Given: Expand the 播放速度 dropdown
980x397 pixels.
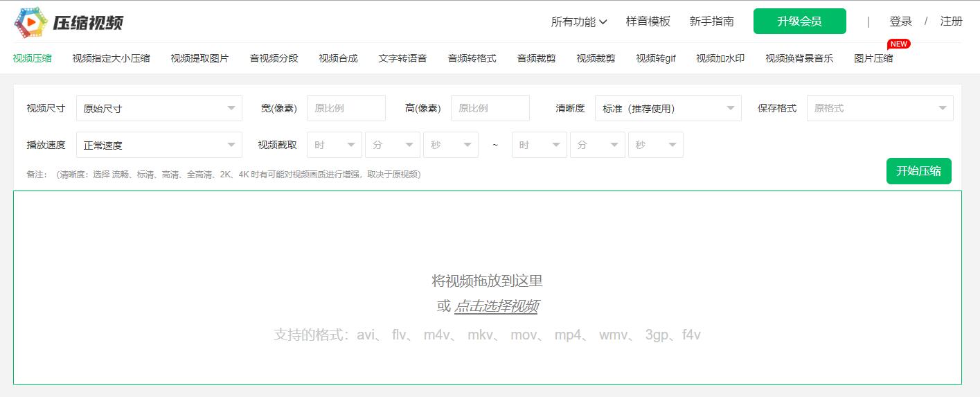Looking at the screenshot, I should pos(159,145).
